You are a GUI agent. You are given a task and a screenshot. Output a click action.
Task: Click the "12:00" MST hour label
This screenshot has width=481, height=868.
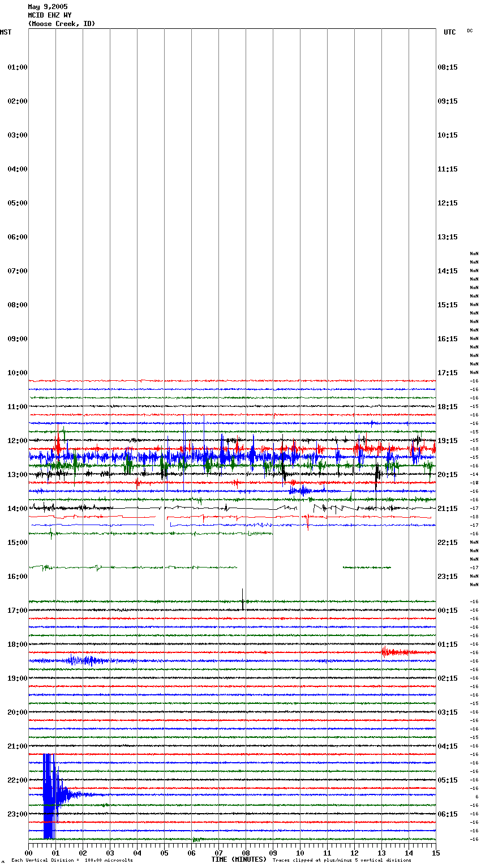pyautogui.click(x=17, y=441)
